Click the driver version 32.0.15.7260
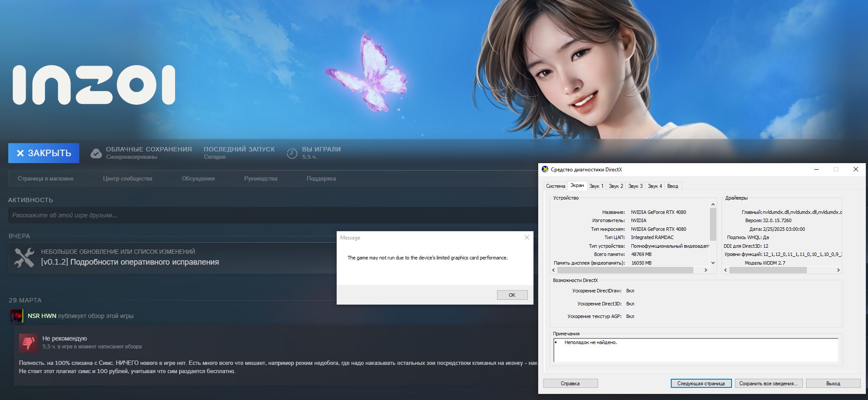Screen dimensions: 868x400 (777, 220)
